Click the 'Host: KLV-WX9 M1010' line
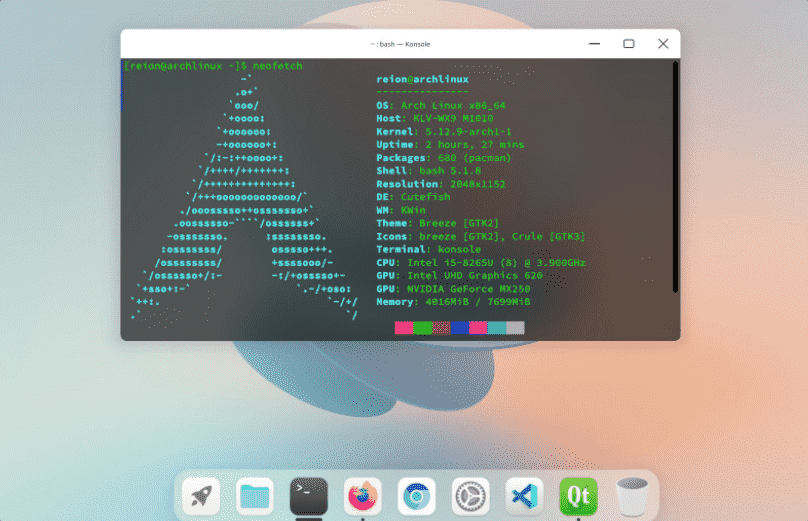The width and height of the screenshot is (808, 521). [434, 119]
